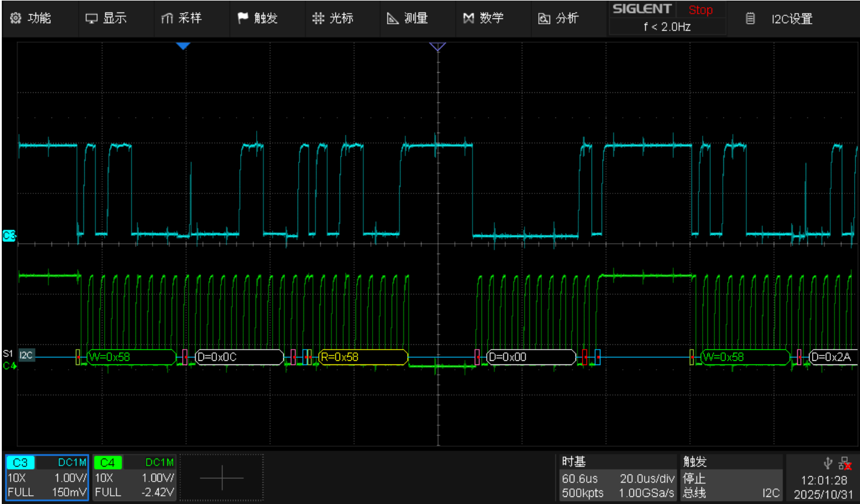
Task: Select the C4 ground level marker beside the waveform
Action: pyautogui.click(x=9, y=366)
